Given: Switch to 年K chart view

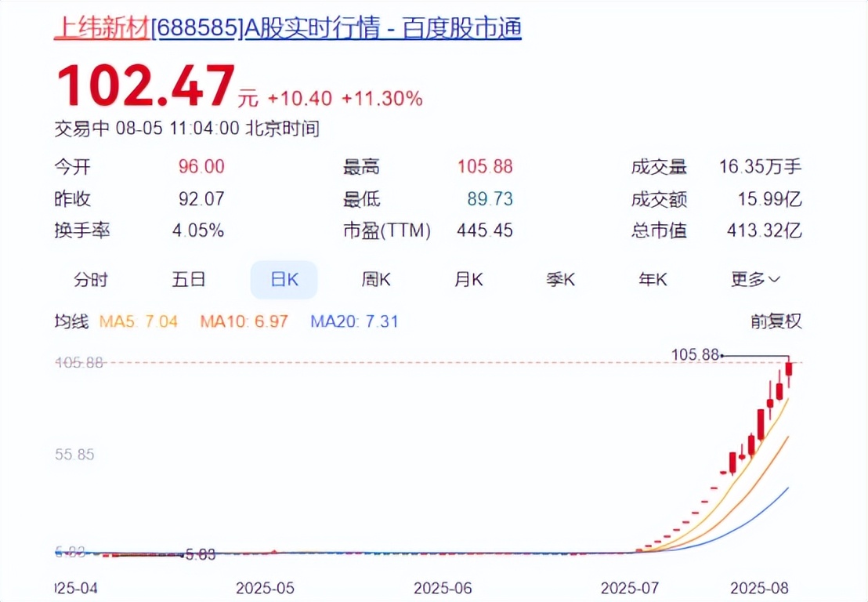Looking at the screenshot, I should tap(653, 279).
